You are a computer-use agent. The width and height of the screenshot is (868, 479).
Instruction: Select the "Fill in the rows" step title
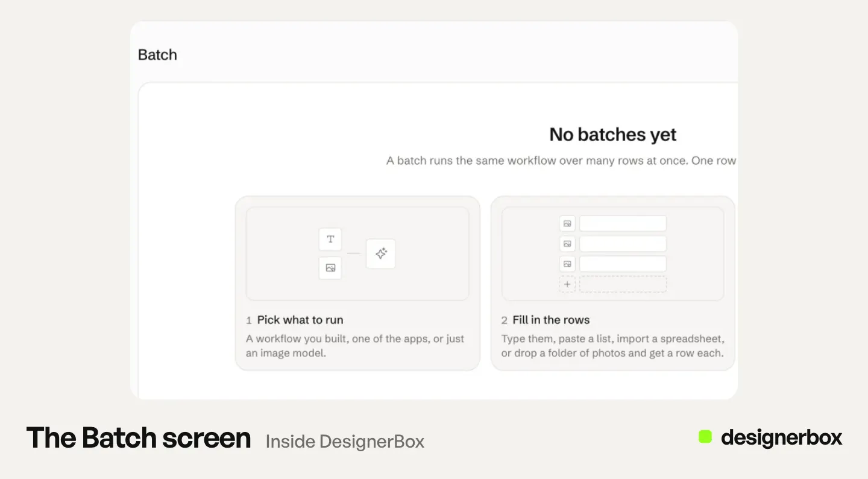point(551,320)
